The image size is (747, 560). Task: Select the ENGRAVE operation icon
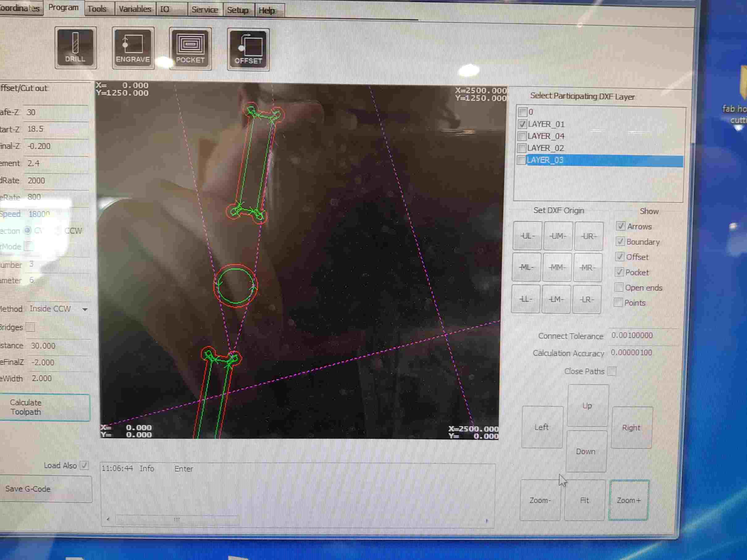tap(133, 48)
